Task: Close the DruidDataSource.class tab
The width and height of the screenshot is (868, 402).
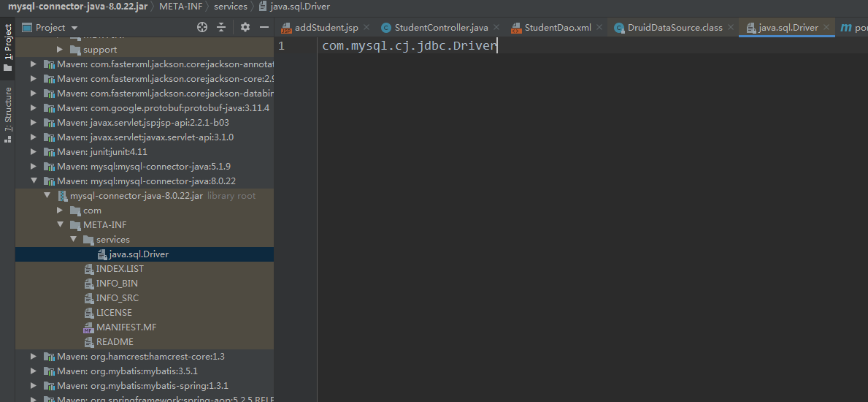Action: tap(731, 27)
